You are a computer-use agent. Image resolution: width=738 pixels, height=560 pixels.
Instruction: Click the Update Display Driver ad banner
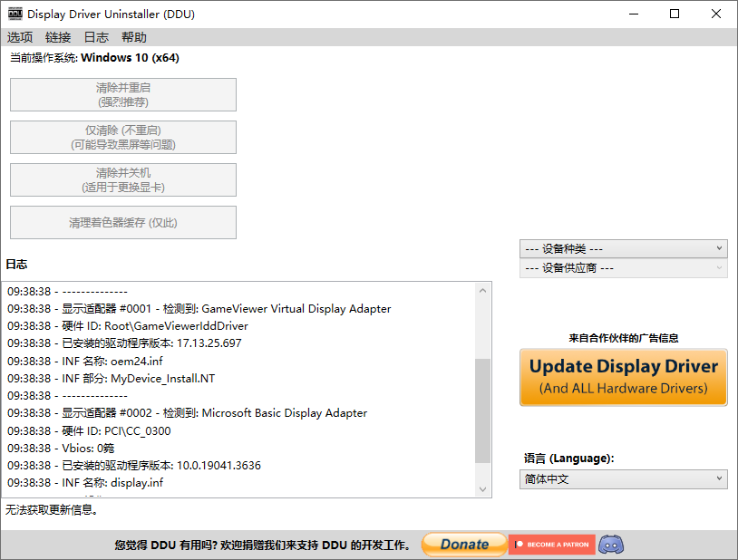[624, 377]
